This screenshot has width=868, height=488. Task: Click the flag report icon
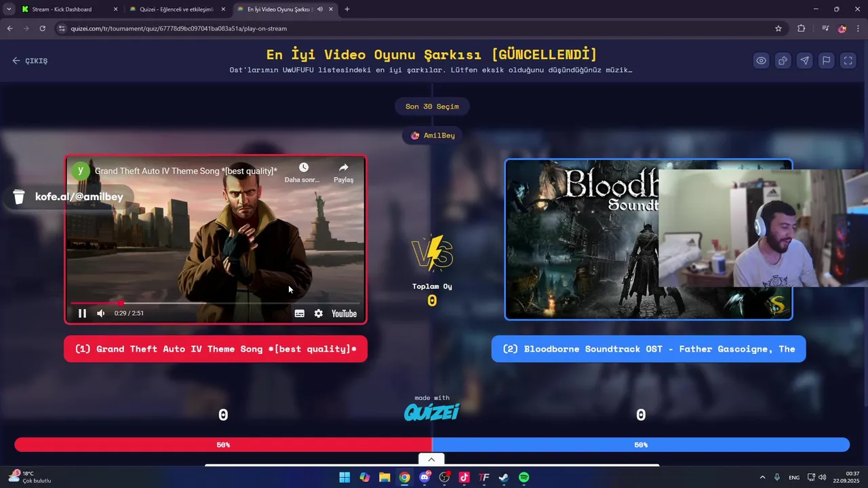click(827, 60)
